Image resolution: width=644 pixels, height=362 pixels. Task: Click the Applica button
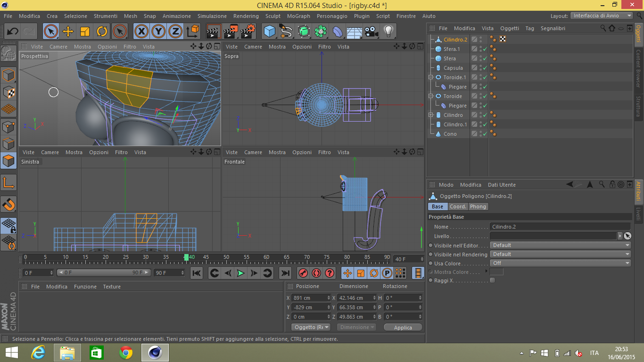[x=403, y=328]
